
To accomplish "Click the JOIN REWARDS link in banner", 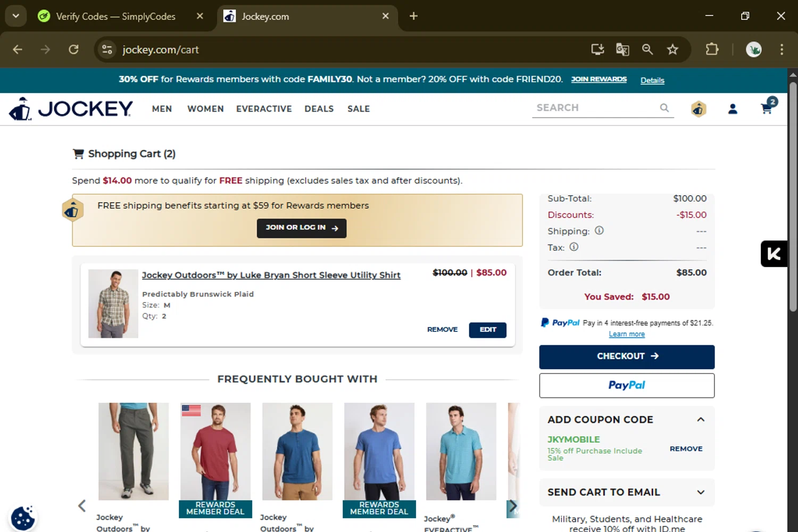I will coord(598,79).
